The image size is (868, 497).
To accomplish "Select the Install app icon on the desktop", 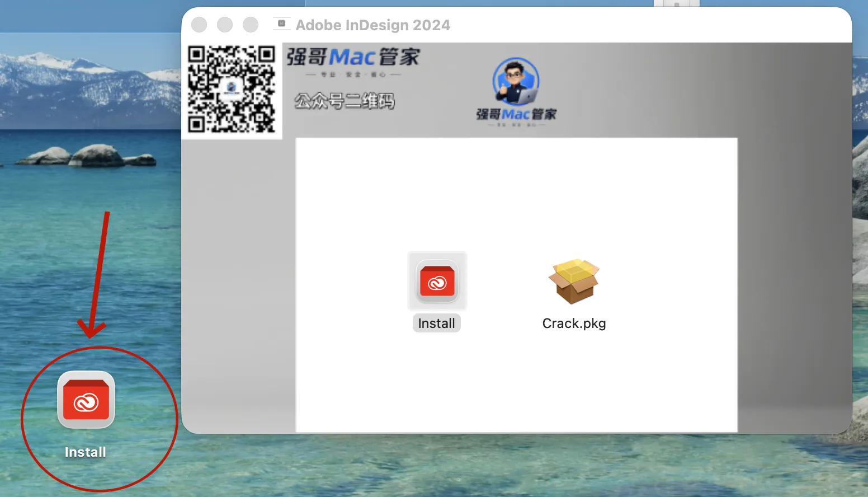I will 86,400.
